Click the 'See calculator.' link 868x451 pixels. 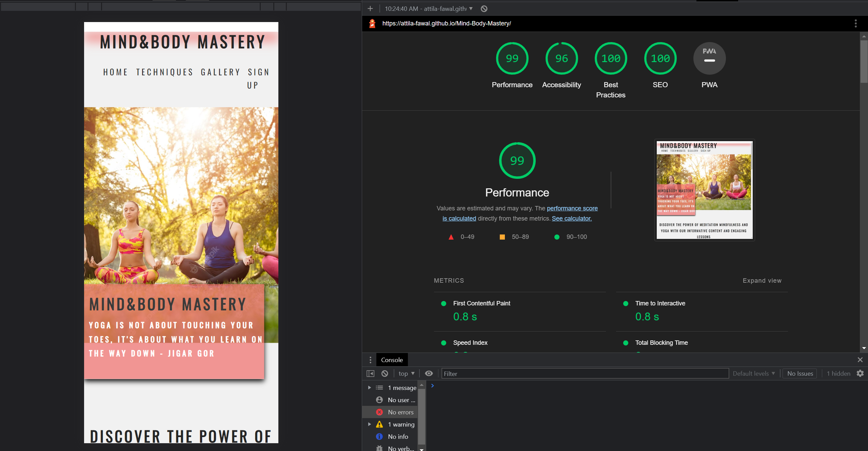pyautogui.click(x=571, y=218)
